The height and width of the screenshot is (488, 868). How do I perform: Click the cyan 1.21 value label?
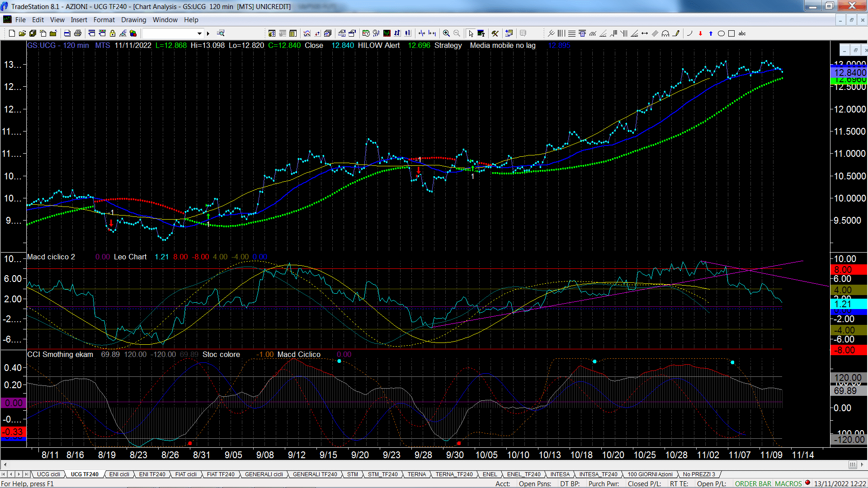[x=849, y=304]
